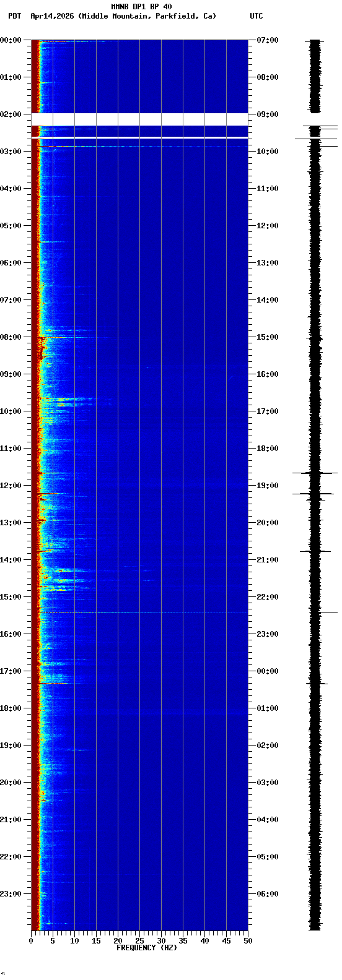Click the UTC time label "14:00"
The width and height of the screenshot is (342, 980).
(x=268, y=300)
